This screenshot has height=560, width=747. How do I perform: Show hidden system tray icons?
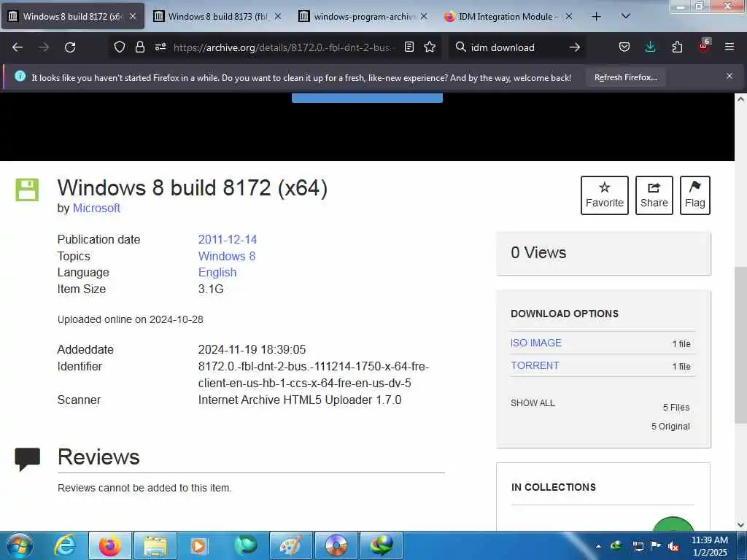pos(598,546)
